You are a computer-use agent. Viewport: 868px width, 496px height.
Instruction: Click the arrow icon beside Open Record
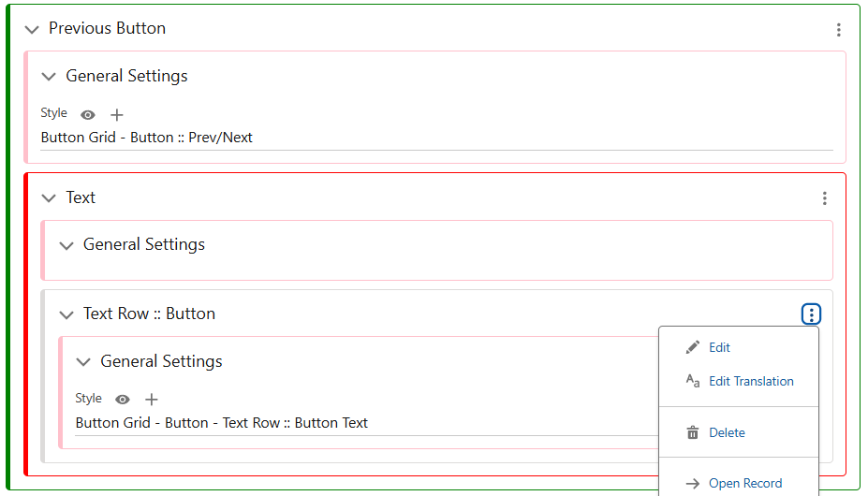tap(693, 483)
